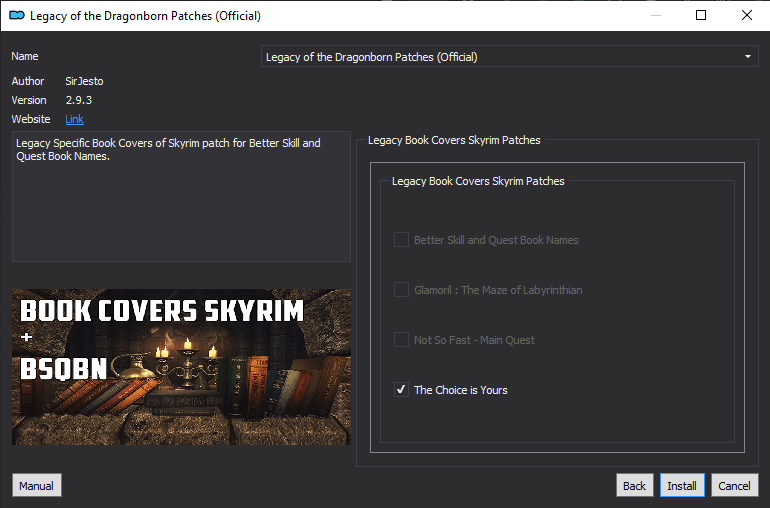Click the Install button
The width and height of the screenshot is (770, 508).
pos(682,485)
